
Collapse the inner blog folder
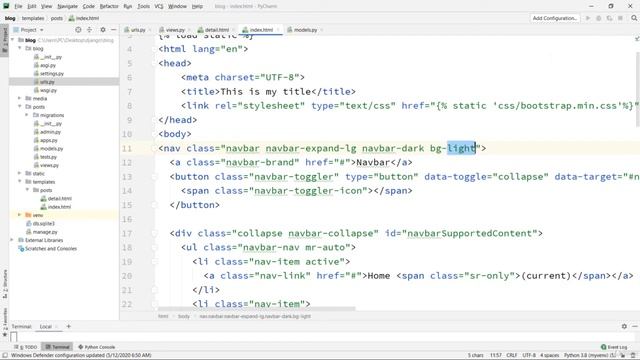click(20, 48)
